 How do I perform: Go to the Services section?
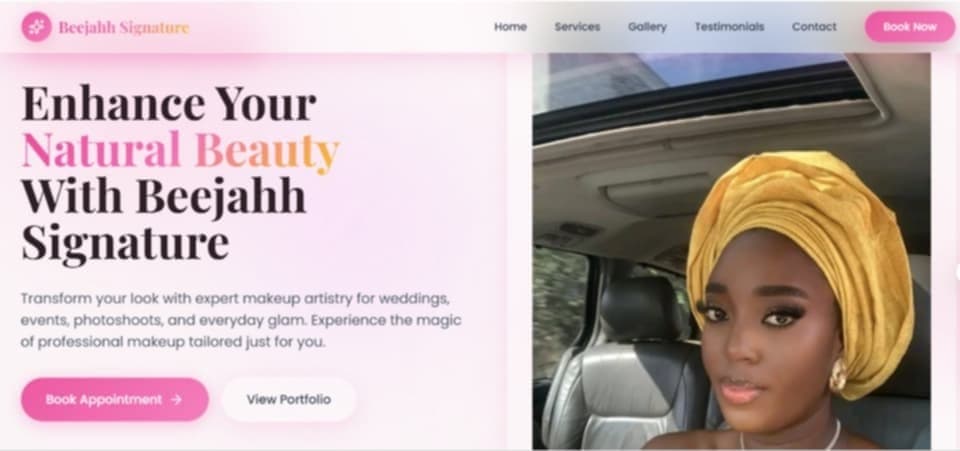pyautogui.click(x=577, y=27)
